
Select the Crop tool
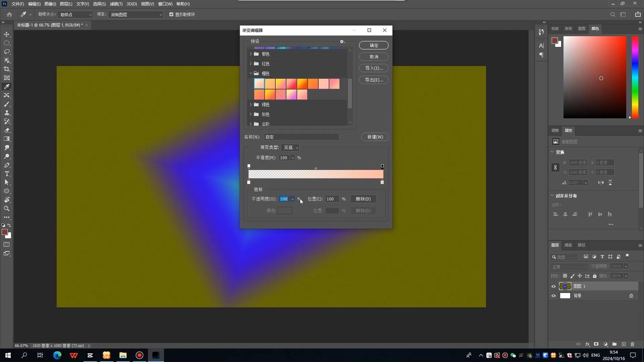pyautogui.click(x=7, y=69)
